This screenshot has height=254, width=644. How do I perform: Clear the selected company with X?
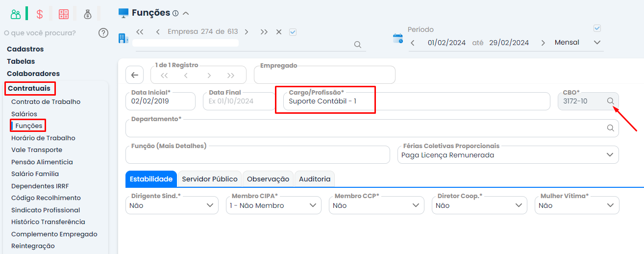[279, 32]
